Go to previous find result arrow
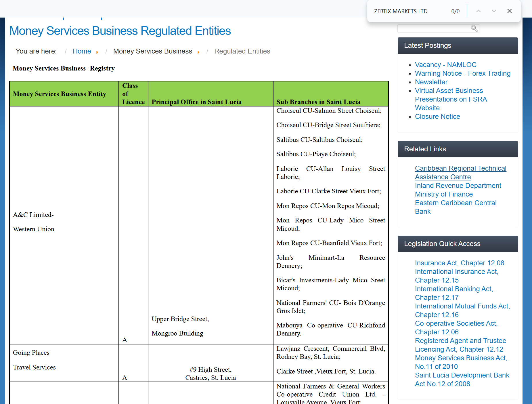Image resolution: width=532 pixels, height=404 pixels. point(479,11)
